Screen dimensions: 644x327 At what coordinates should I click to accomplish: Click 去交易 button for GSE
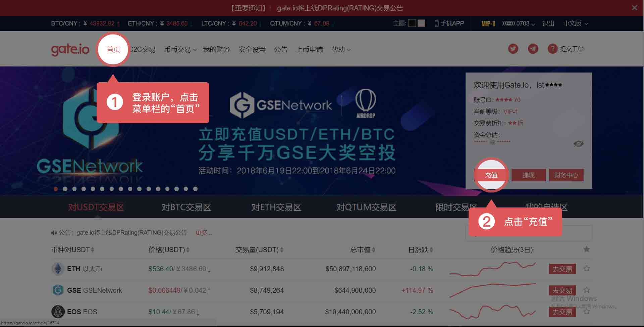562,290
